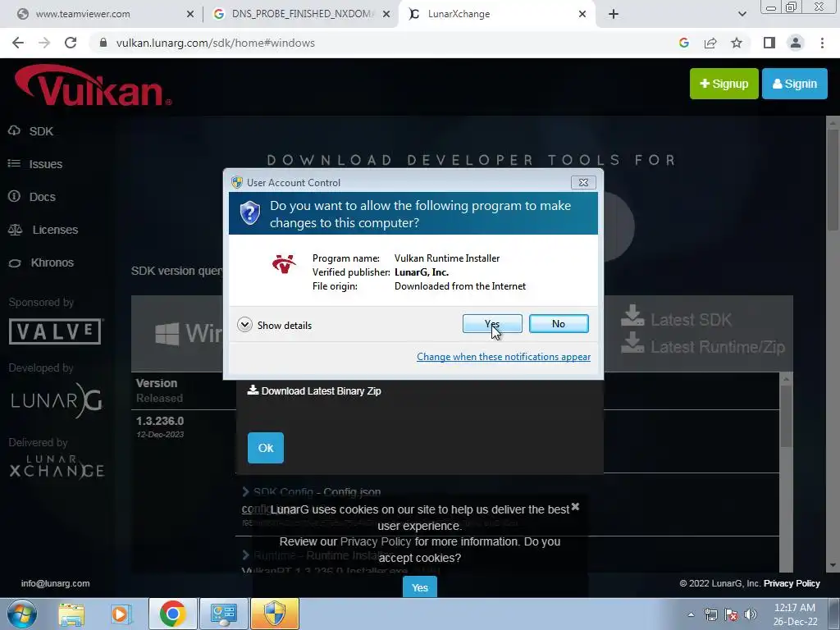Click the UAC question-mark shield icon
Screen dimensions: 840x630
[x=249, y=212]
